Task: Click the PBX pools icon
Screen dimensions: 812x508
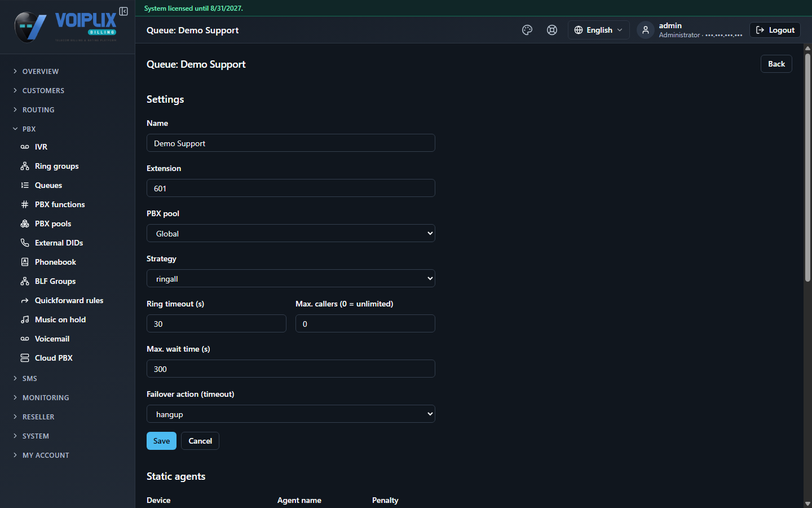Action: pos(25,224)
